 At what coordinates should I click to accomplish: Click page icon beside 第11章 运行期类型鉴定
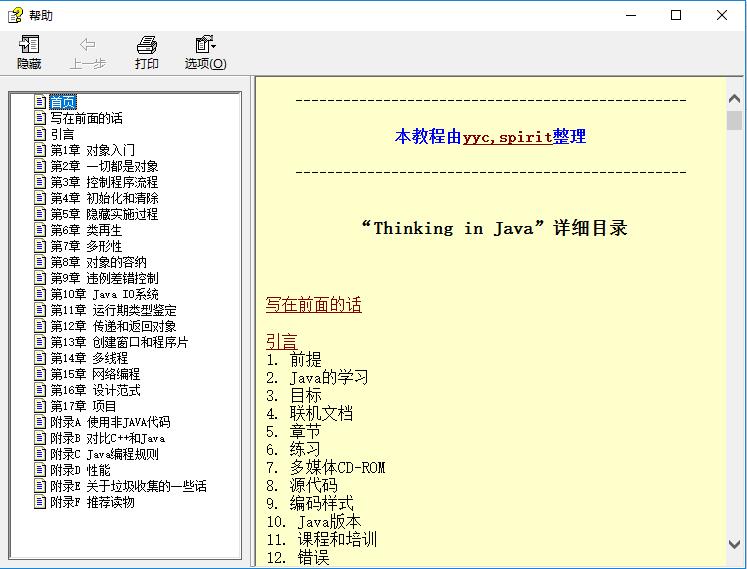point(40,310)
